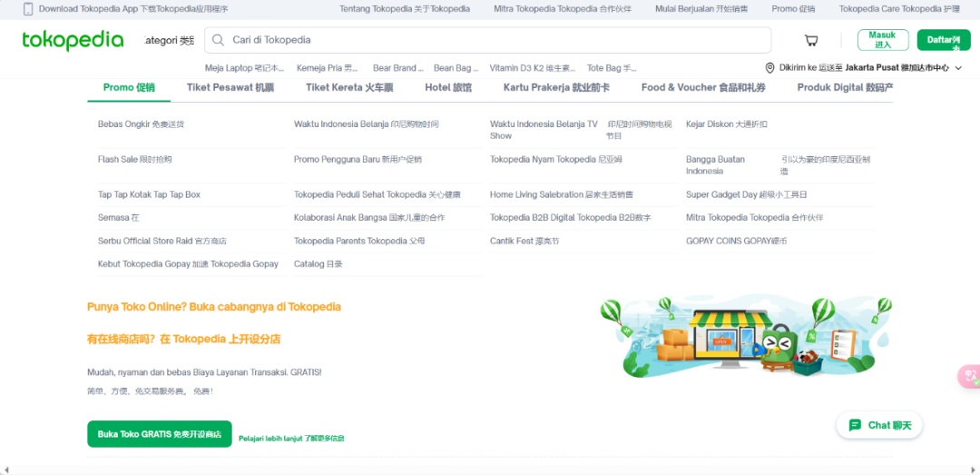Click Bear Brand search suggestion
Image resolution: width=980 pixels, height=475 pixels.
tap(398, 67)
